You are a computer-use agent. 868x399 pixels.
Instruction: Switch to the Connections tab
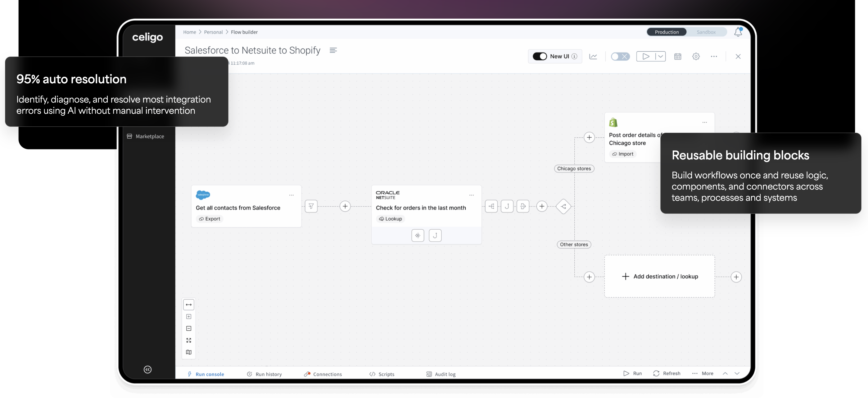click(323, 374)
